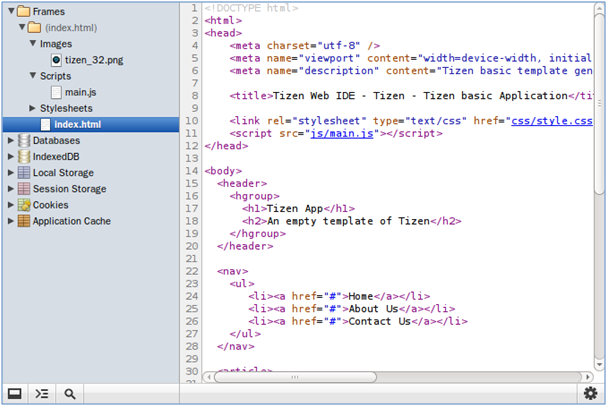Click the dock-to-window icon at bottom left
The height and width of the screenshot is (406, 608).
coord(15,393)
